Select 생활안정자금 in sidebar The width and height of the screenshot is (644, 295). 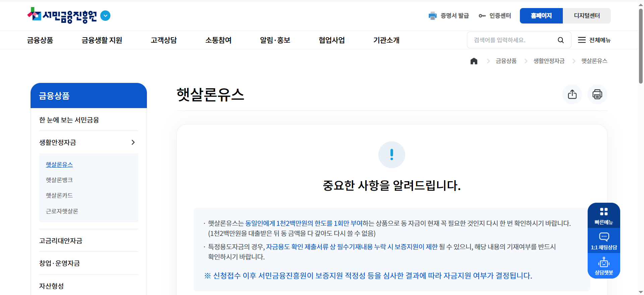pos(58,142)
